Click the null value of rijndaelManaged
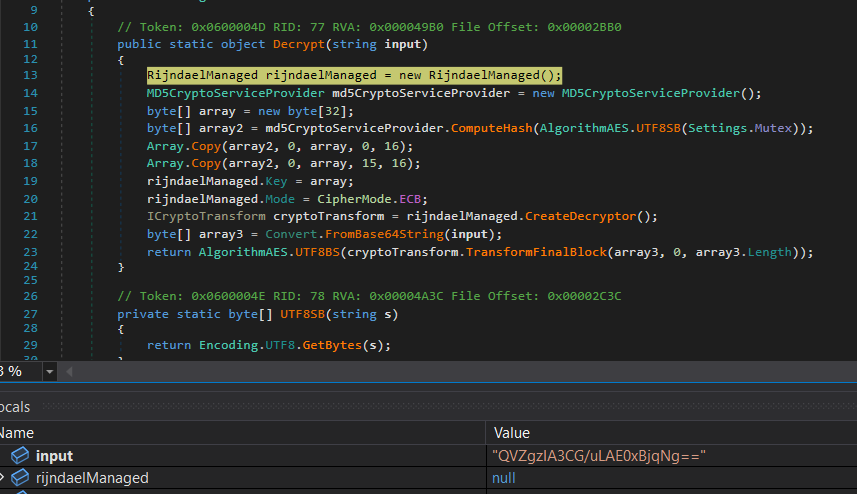The height and width of the screenshot is (494, 857). click(503, 478)
